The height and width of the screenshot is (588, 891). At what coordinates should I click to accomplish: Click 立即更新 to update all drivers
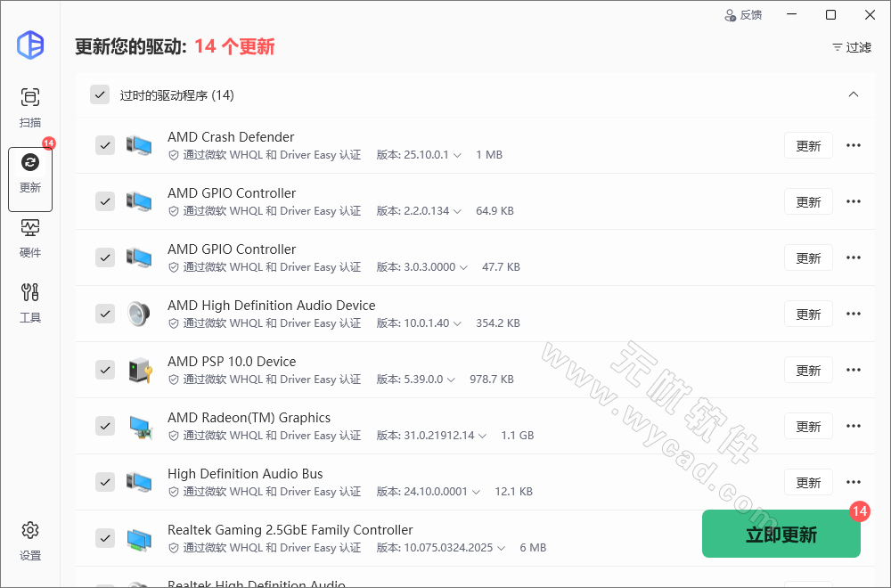781,534
